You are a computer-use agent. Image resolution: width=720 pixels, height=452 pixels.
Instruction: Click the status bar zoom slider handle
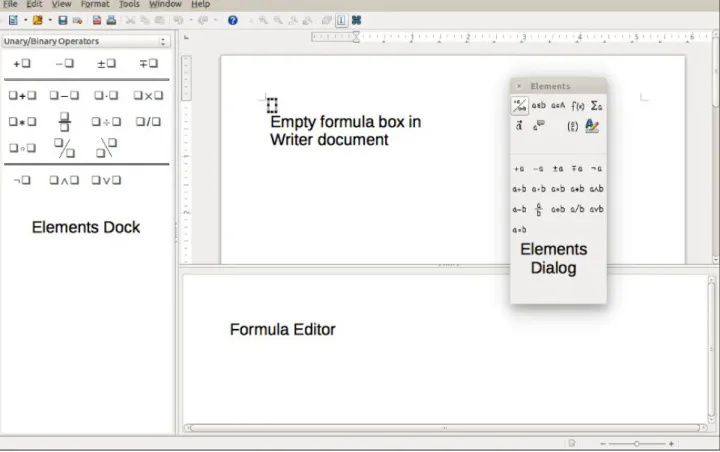[x=636, y=444]
